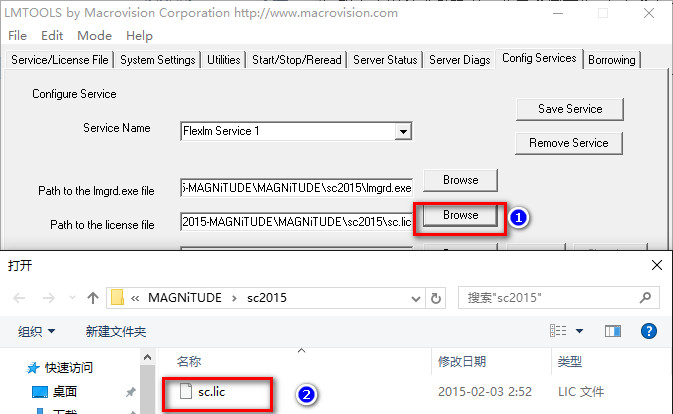Open the blue help icon

point(649,331)
